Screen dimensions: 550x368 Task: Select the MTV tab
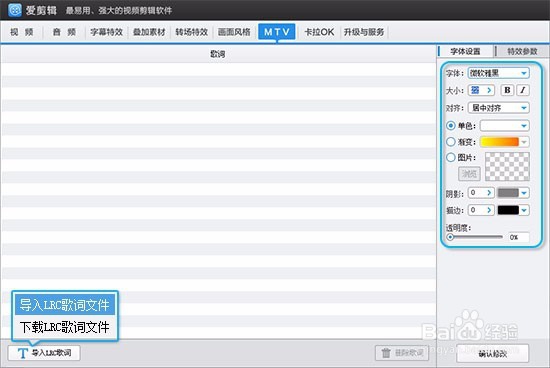[x=277, y=32]
